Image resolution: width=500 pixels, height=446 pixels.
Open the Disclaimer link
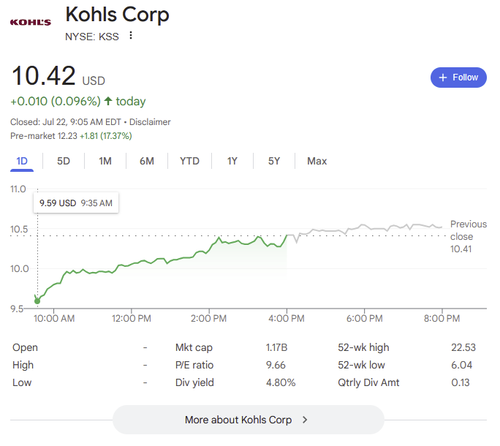(150, 122)
